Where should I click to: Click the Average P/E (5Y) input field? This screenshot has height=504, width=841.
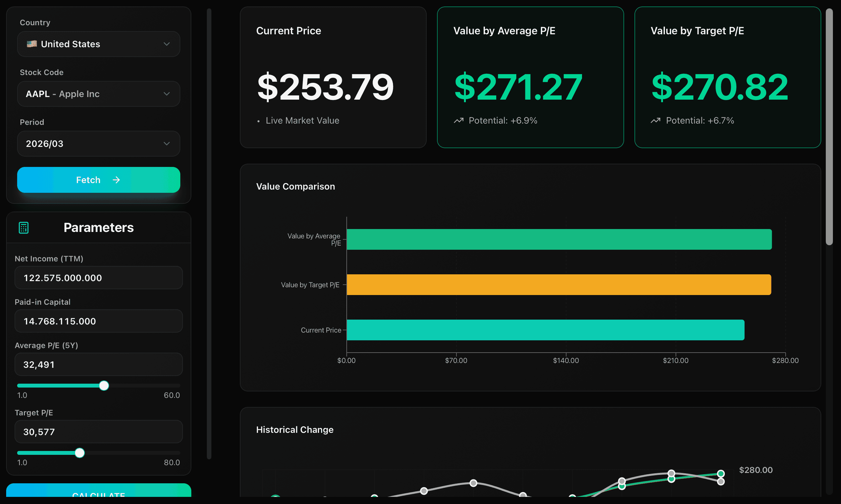pyautogui.click(x=98, y=365)
